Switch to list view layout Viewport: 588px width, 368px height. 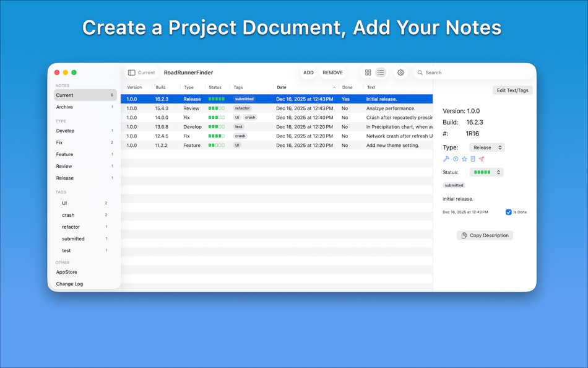pos(381,72)
